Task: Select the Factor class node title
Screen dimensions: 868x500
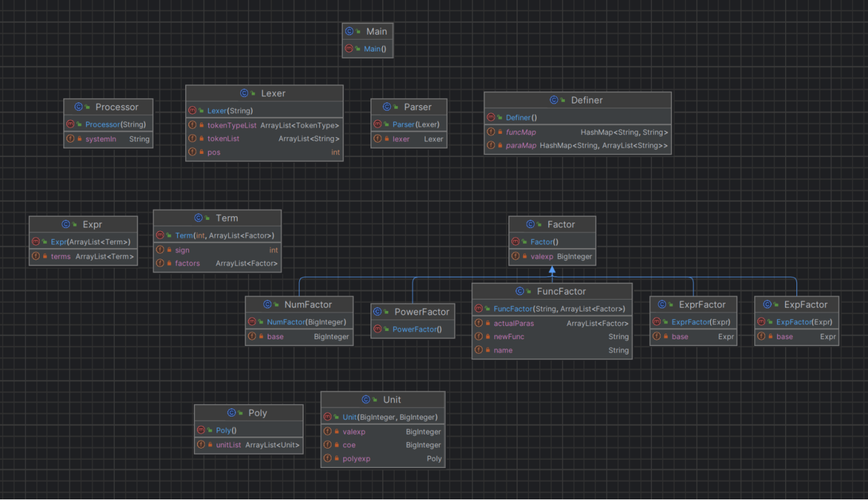Action: [561, 225]
